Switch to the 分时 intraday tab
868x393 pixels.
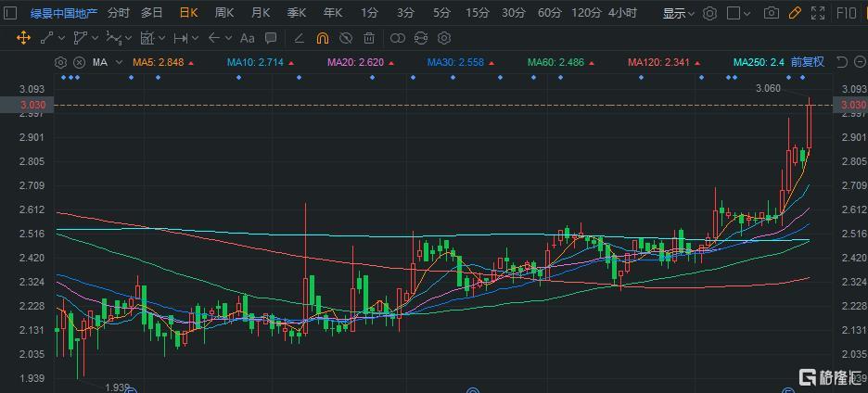point(119,13)
